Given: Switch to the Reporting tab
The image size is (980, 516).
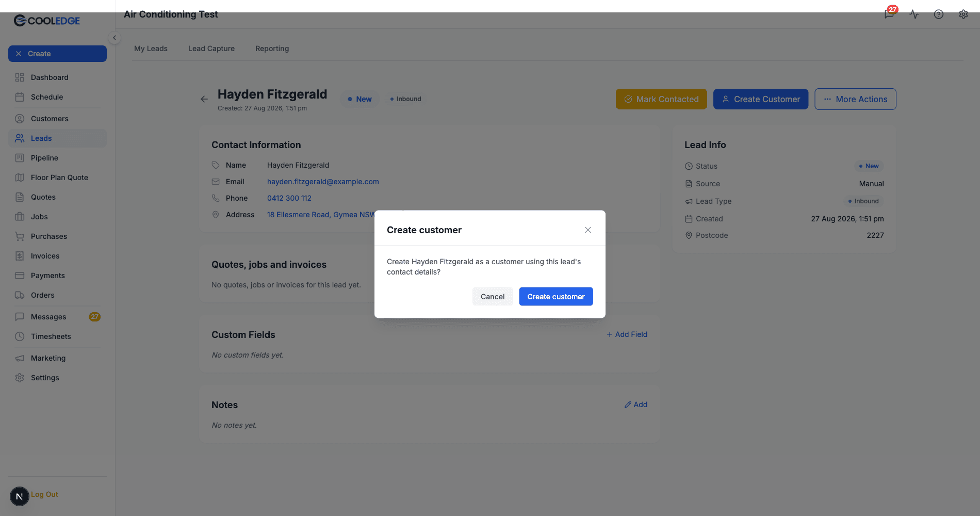Looking at the screenshot, I should click(272, 49).
